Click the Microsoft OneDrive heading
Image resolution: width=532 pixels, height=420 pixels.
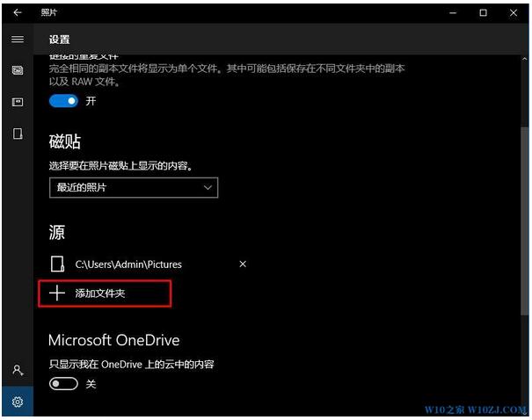coord(114,340)
